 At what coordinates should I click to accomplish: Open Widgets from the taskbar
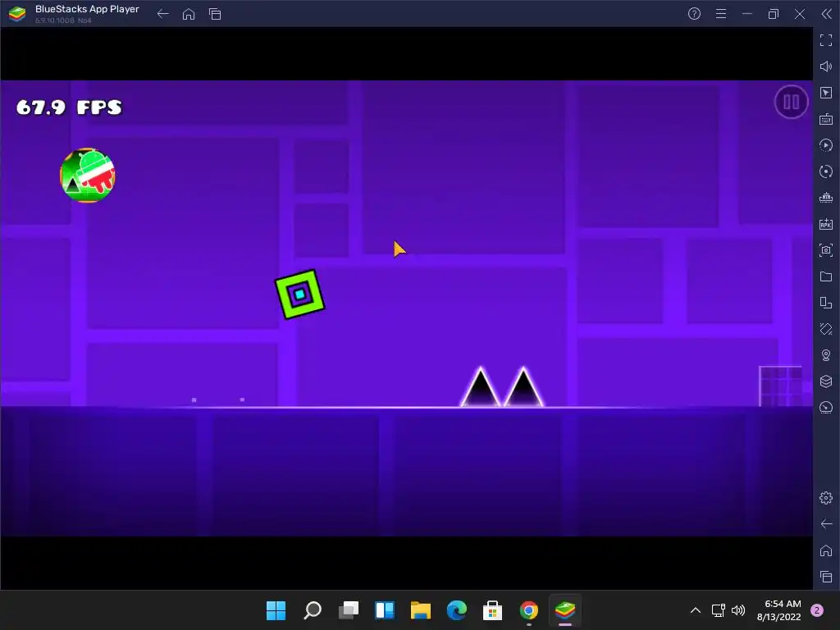coord(385,610)
